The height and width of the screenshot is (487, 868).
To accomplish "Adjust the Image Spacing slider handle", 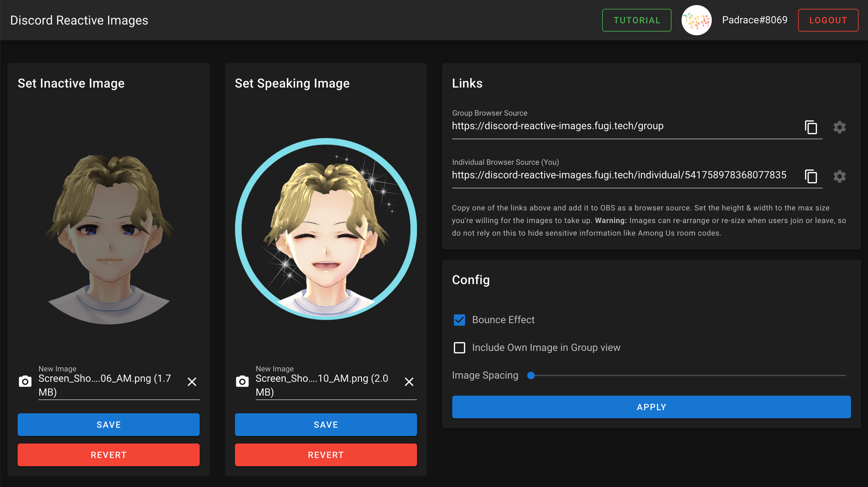I will [x=531, y=375].
